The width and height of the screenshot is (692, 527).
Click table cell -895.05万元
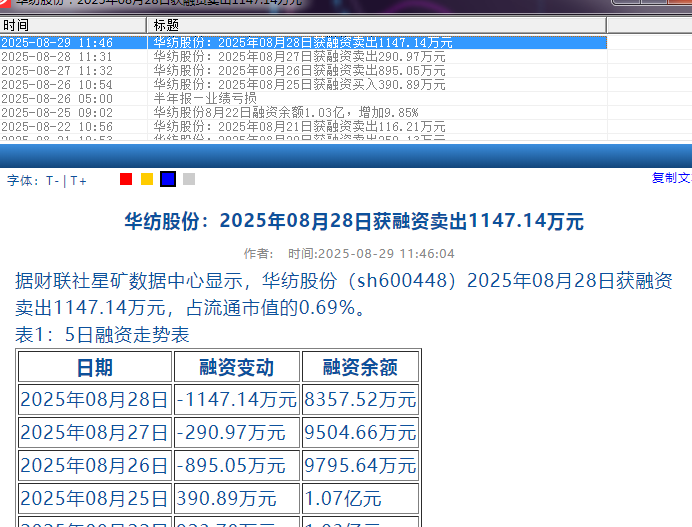pos(237,466)
